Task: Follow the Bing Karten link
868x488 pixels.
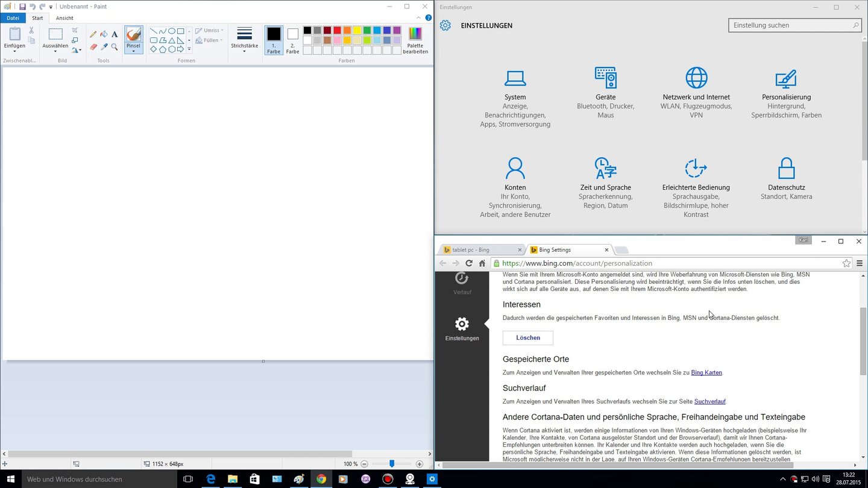Action: 706,373
